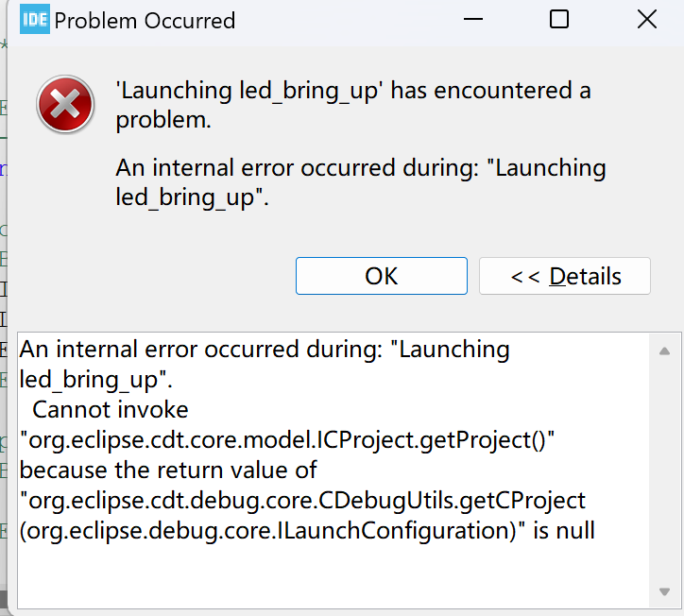Click the CDebugUtils.getCProject line in details
The image size is (684, 616).
(x=303, y=500)
